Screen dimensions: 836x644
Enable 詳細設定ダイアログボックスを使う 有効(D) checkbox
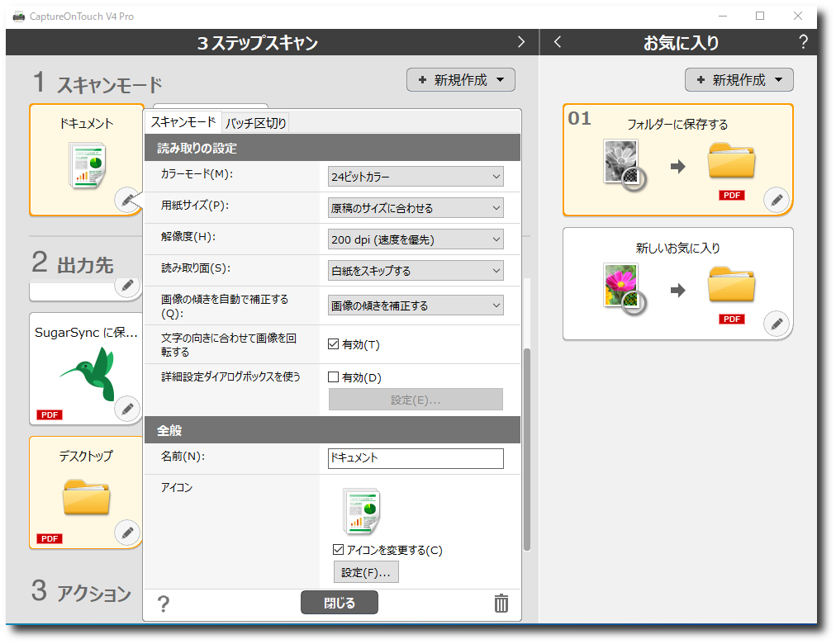coord(334,377)
